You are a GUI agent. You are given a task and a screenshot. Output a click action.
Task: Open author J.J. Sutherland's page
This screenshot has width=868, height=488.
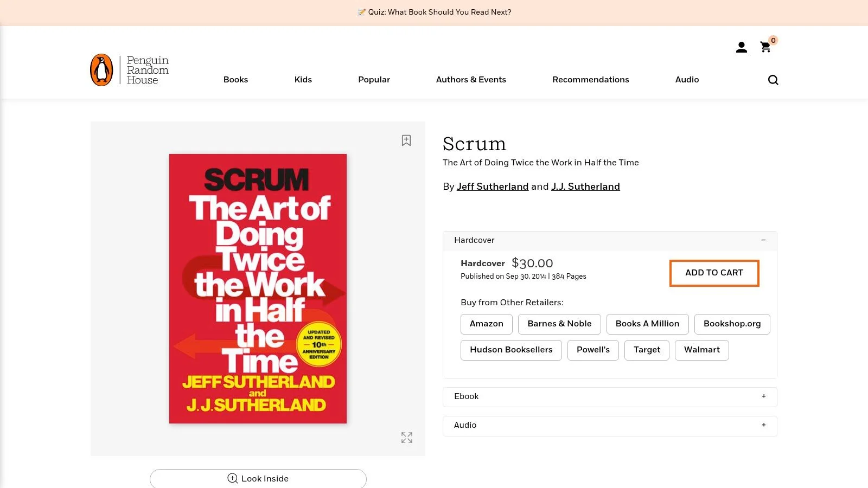tap(585, 187)
